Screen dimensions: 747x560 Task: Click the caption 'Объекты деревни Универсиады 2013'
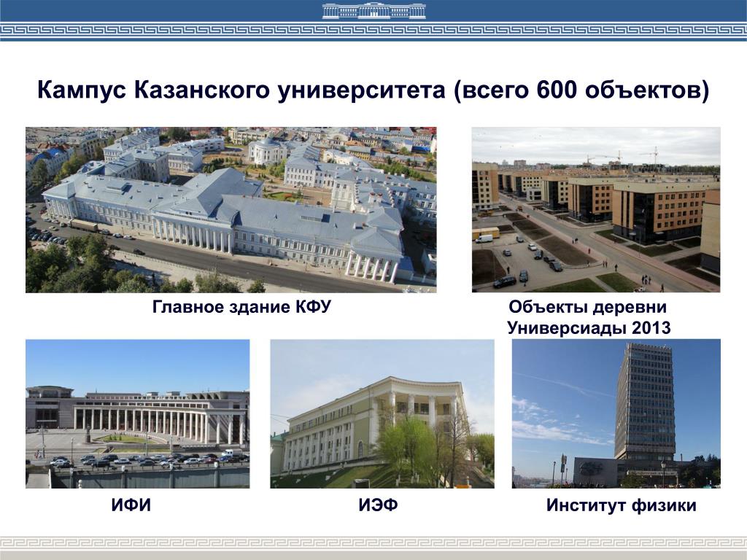click(589, 317)
